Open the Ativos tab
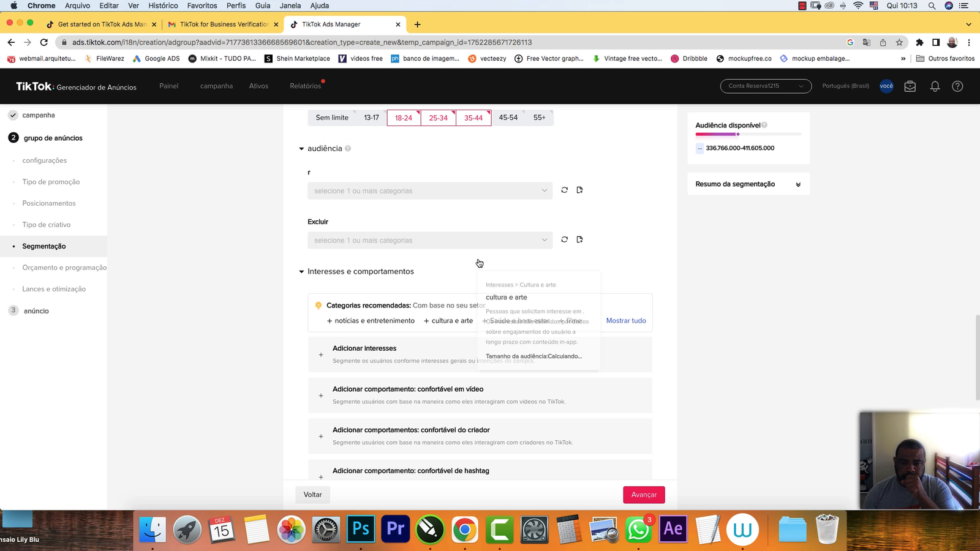 click(x=258, y=86)
